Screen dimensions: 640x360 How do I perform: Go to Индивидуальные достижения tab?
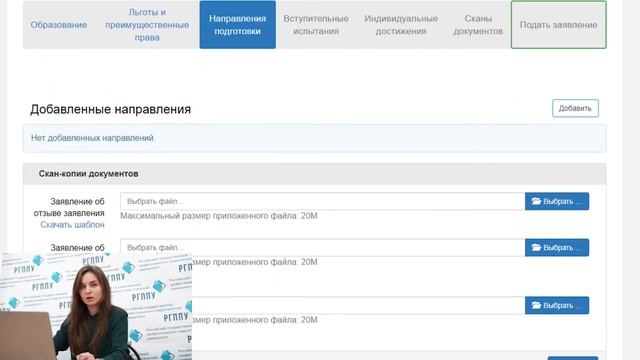pos(401,25)
